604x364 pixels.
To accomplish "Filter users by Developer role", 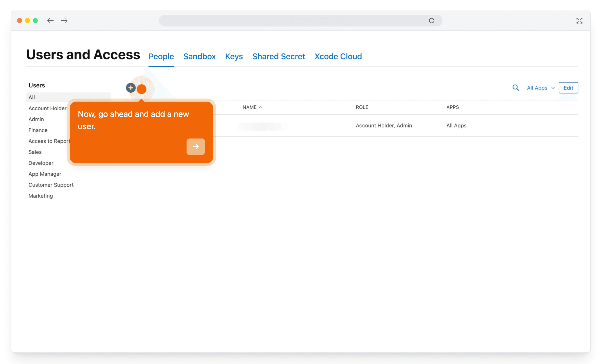I will coord(41,163).
